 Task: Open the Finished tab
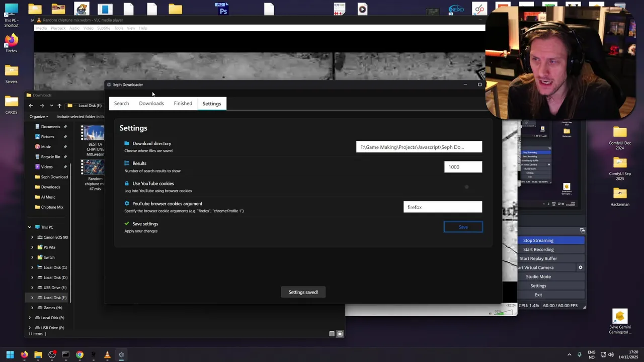pos(183,104)
